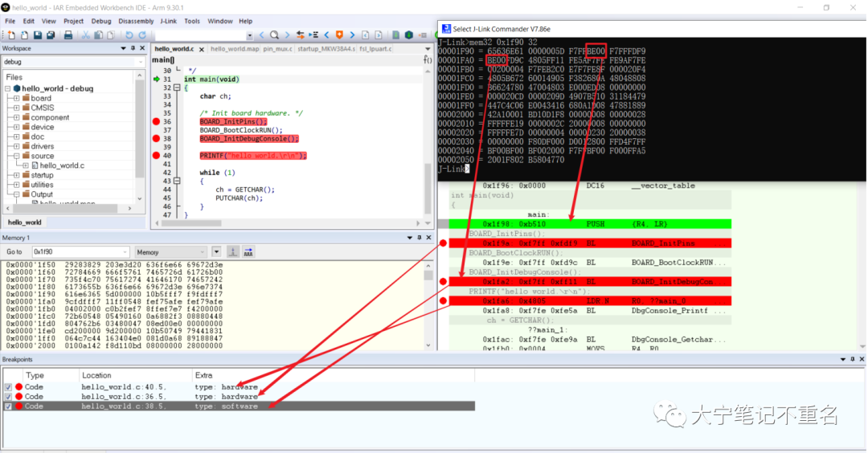Click the Memory 1 AAA find icon
868x453 pixels.
[248, 252]
